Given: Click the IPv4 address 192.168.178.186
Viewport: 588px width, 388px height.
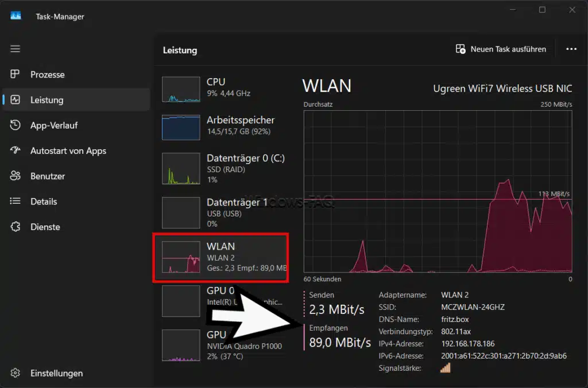Looking at the screenshot, I should click(x=467, y=344).
